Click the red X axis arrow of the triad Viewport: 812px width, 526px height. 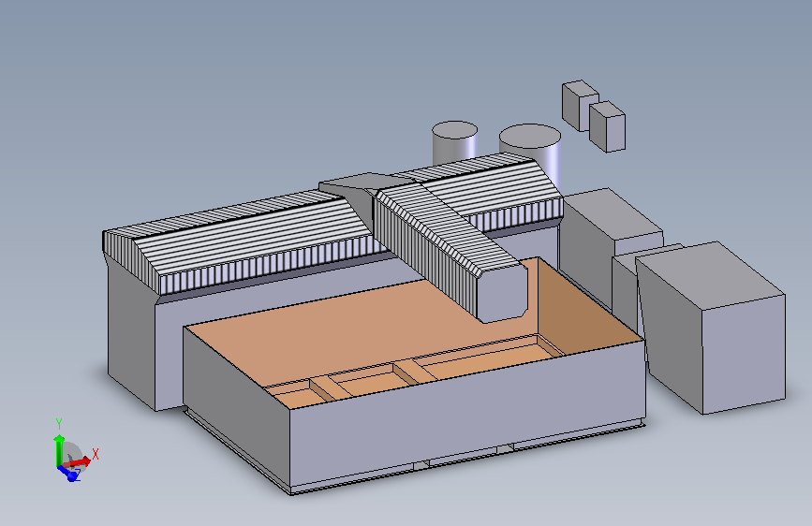click(79, 461)
